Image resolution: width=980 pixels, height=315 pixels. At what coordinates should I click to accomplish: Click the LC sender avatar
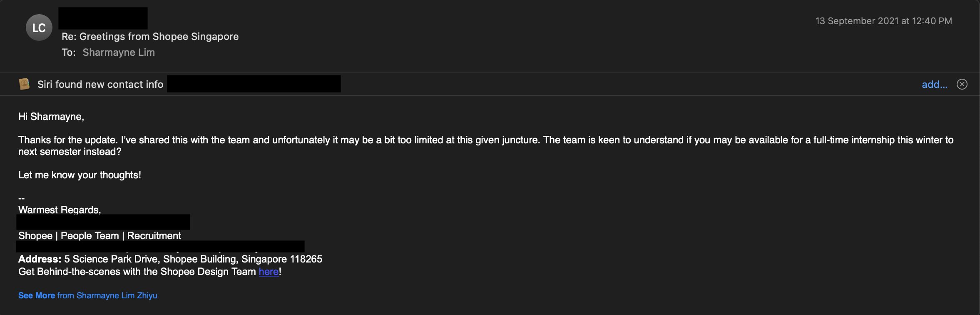click(39, 27)
